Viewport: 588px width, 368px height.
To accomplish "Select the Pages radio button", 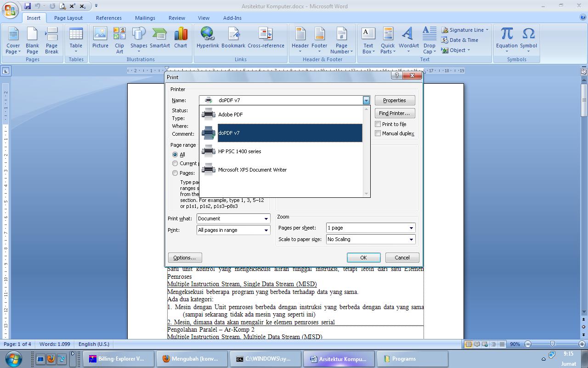I will pos(175,173).
